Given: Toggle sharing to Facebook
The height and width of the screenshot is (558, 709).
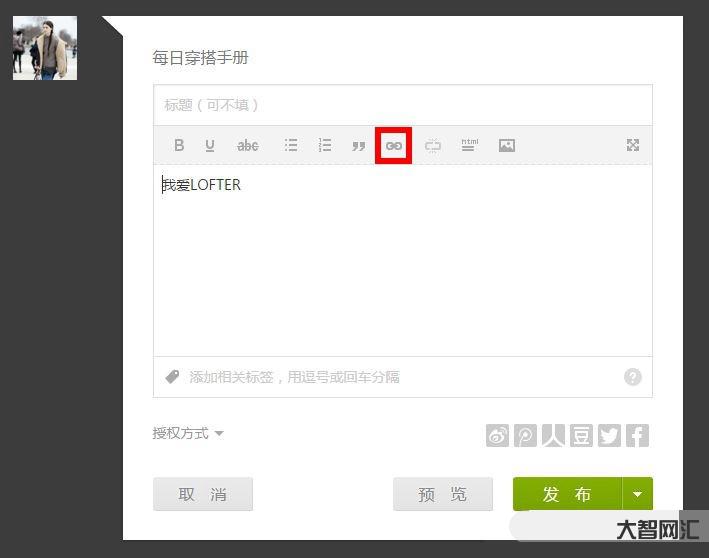Looking at the screenshot, I should tap(637, 436).
